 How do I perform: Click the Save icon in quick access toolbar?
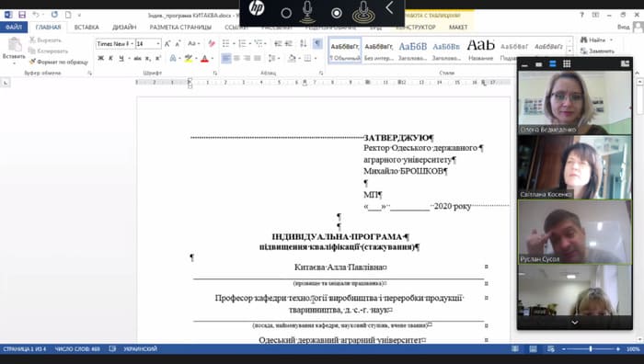[x=22, y=15]
